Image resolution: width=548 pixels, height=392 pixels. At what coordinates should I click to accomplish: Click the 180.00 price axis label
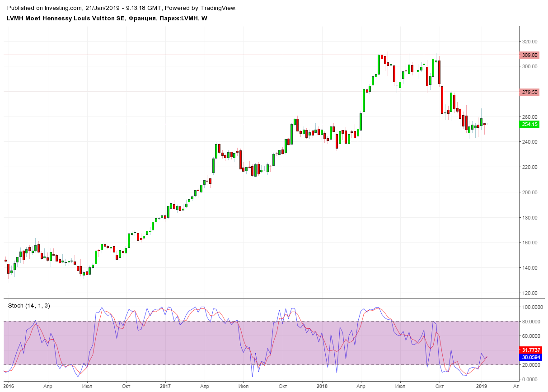coord(529,218)
